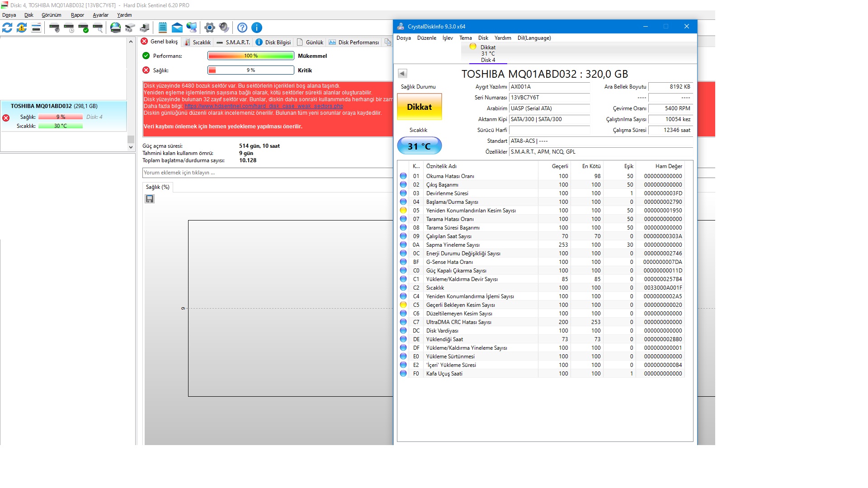The image size is (868, 488).
Task: Select the Dikkat Disk 4 tab in CrystalDiskInfo
Action: [x=488, y=53]
